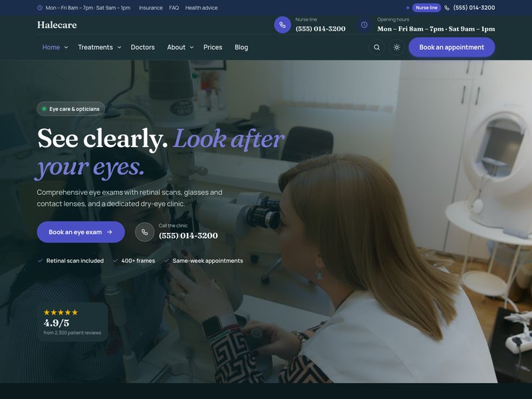
Task: Click the Book an appointment button
Action: click(452, 47)
